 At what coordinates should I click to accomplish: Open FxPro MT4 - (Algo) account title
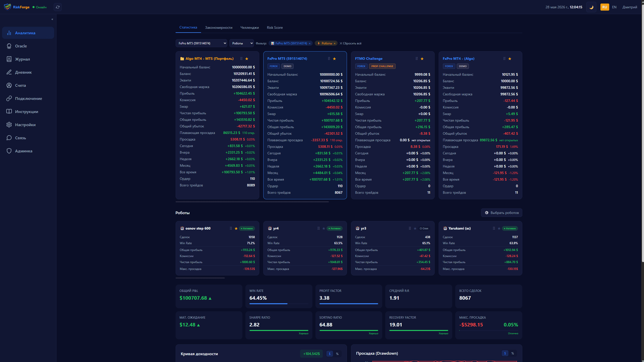click(x=458, y=59)
